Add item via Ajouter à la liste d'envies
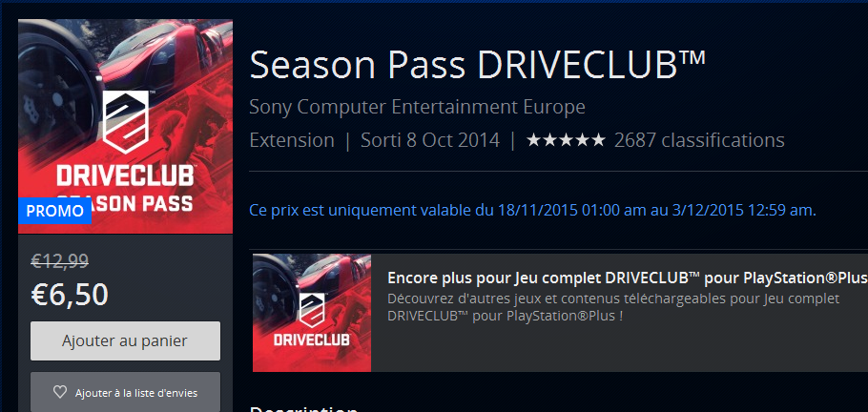The height and width of the screenshot is (412, 868). tap(125, 392)
